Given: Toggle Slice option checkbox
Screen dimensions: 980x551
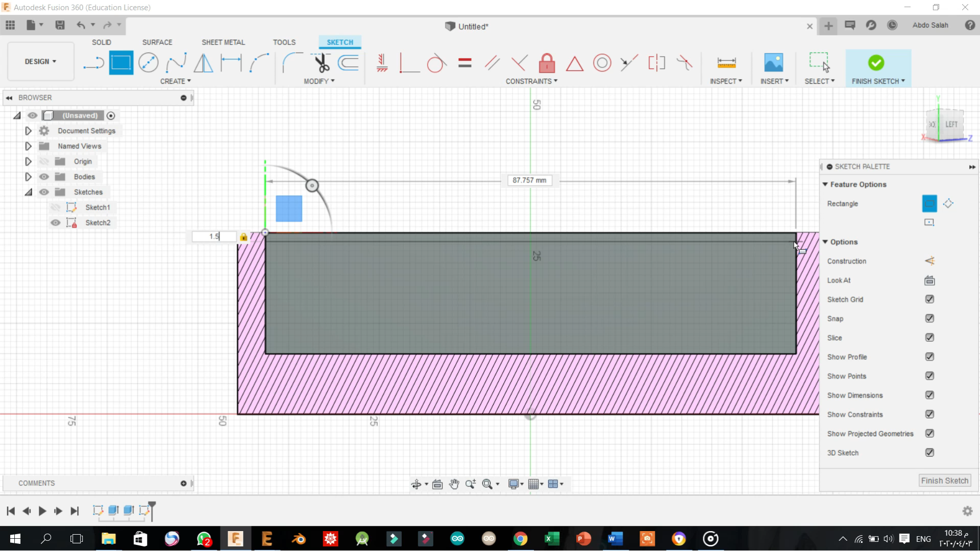Looking at the screenshot, I should (929, 337).
